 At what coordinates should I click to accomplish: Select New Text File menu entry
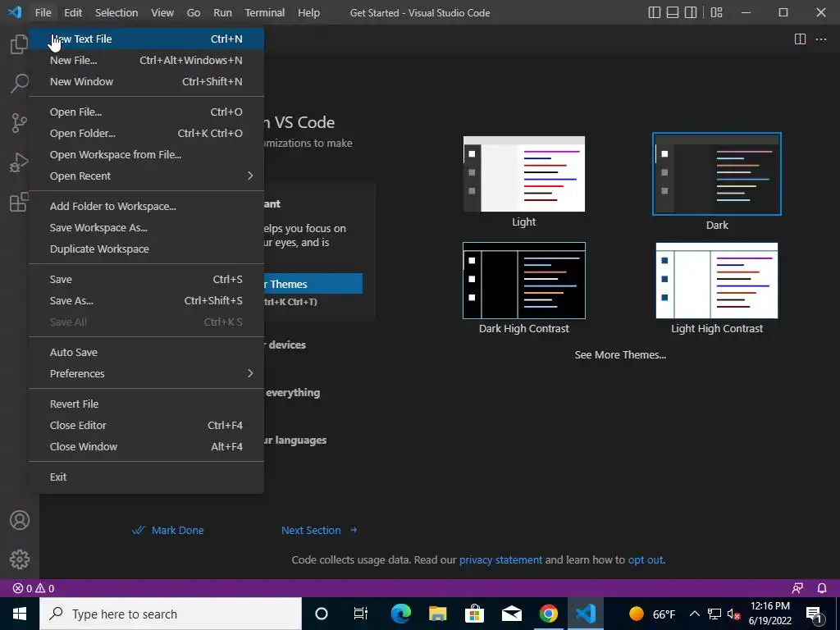pos(146,39)
